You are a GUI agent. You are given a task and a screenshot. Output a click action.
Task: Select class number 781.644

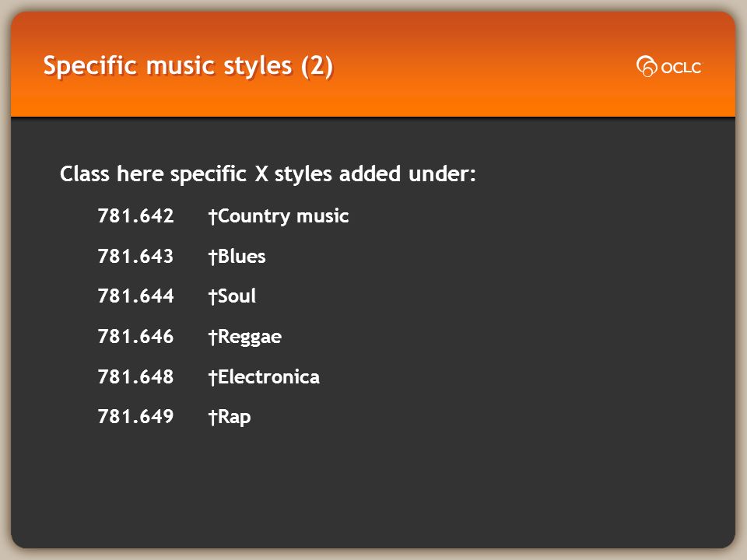pos(135,296)
